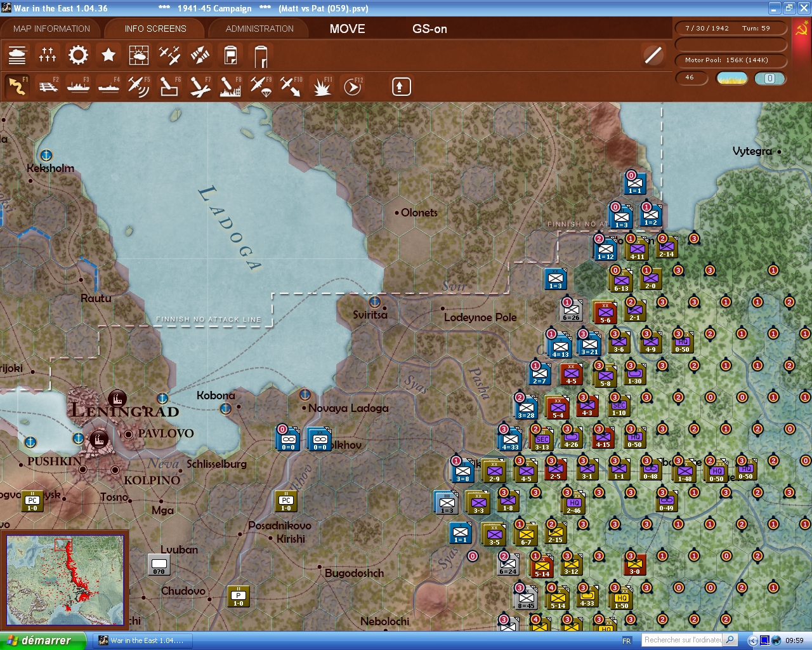Click the anchor port icon at Novaya Ladoga

pyautogui.click(x=304, y=395)
